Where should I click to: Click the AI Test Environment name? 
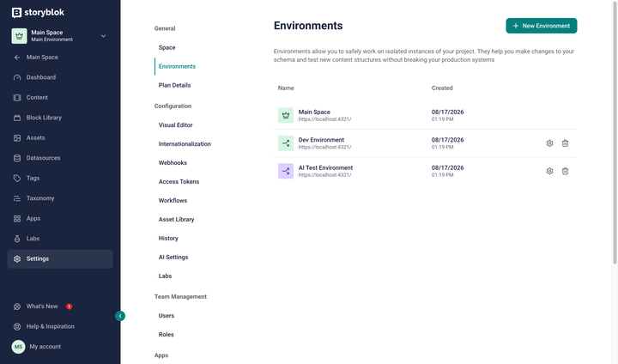[x=325, y=168]
